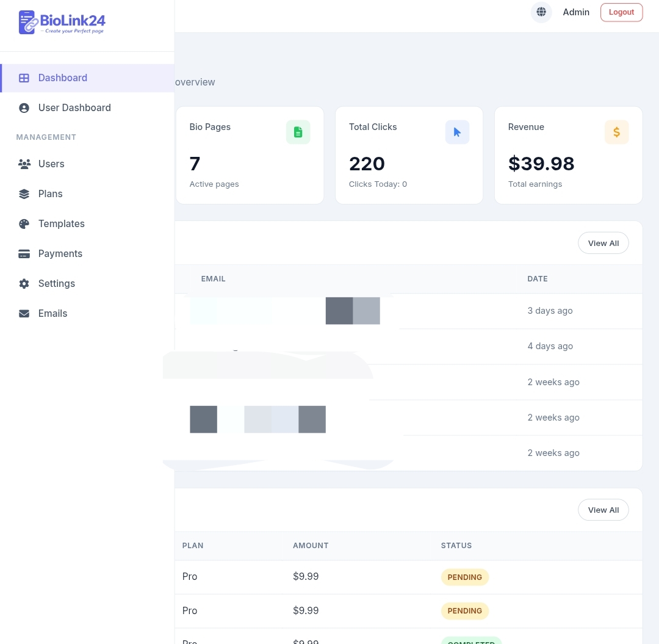The width and height of the screenshot is (659, 644).
Task: Click the BioLink24 logo
Action: tap(62, 23)
